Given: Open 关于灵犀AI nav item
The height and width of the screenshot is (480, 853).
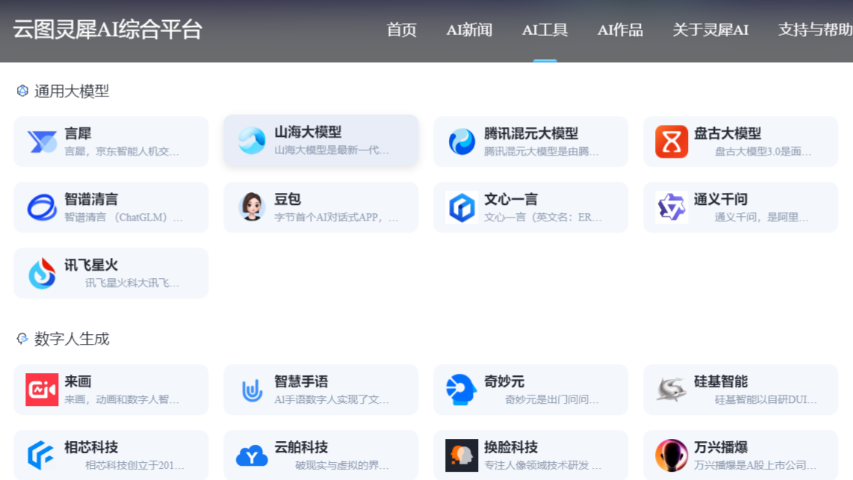Looking at the screenshot, I should click(710, 30).
